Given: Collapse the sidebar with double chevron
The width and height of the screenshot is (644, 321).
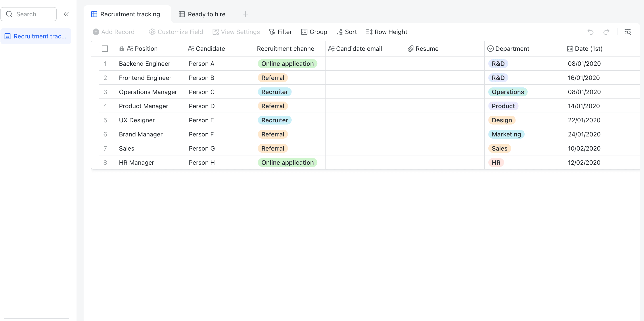Looking at the screenshot, I should pos(66,14).
